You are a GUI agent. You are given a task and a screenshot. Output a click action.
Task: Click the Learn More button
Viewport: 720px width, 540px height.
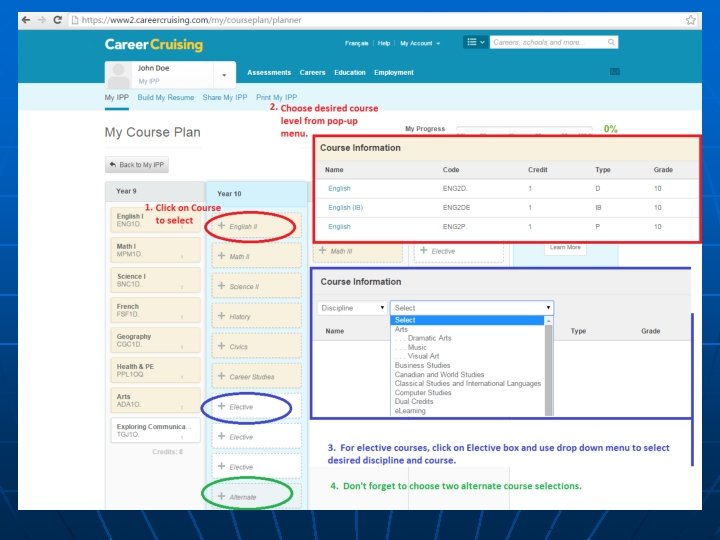pos(565,248)
